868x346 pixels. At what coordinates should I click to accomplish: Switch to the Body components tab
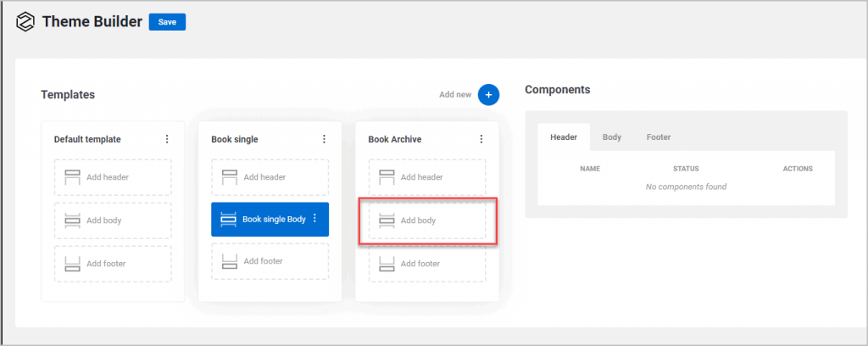click(x=612, y=137)
